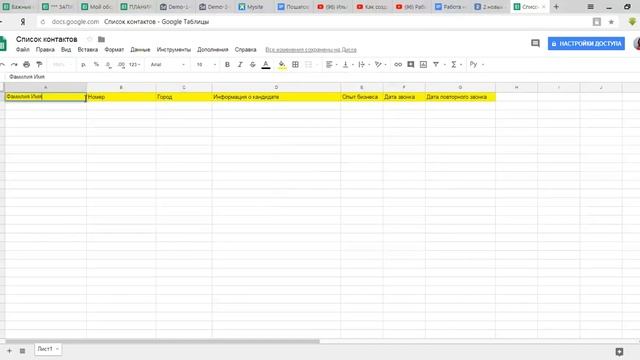Viewport: 640px width, 360px height.
Task: Click the sigma functions icon
Action: click(x=453, y=64)
